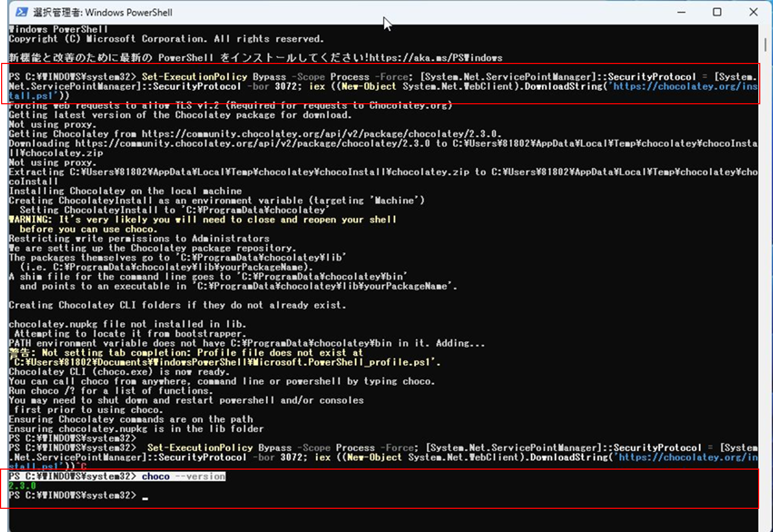Open the https://aka.ms/PSWindows link
The height and width of the screenshot is (532, 773).
[x=436, y=57]
